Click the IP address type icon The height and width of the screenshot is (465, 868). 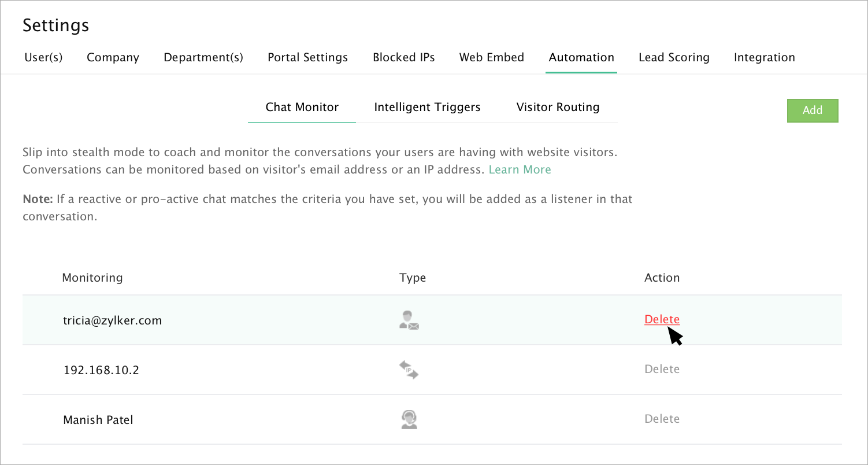tap(409, 370)
